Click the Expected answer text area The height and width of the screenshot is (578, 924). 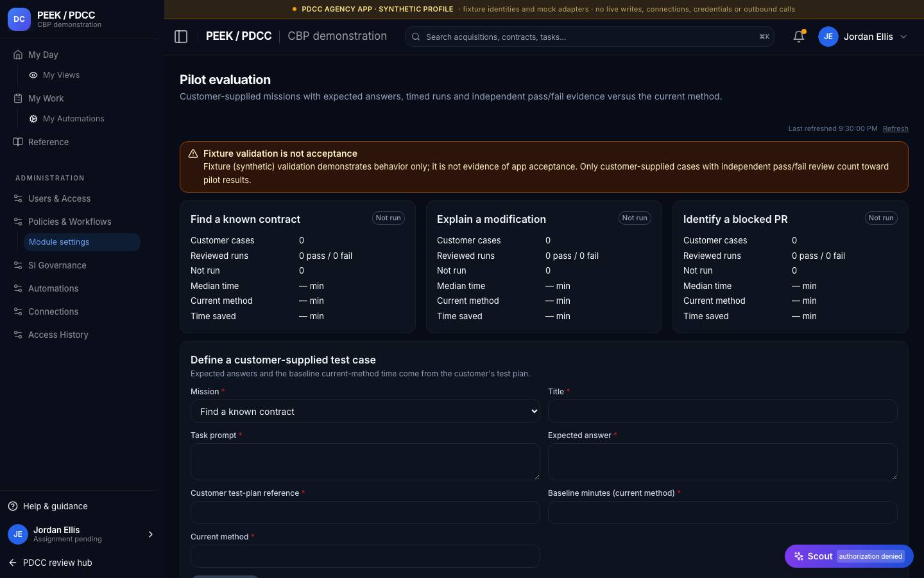(723, 462)
